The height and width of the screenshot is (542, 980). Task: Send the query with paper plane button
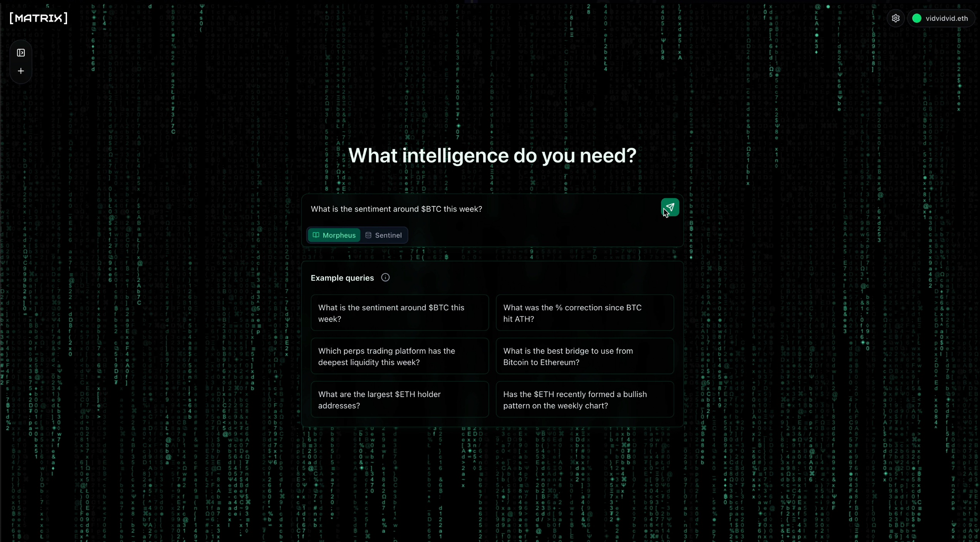(670, 207)
